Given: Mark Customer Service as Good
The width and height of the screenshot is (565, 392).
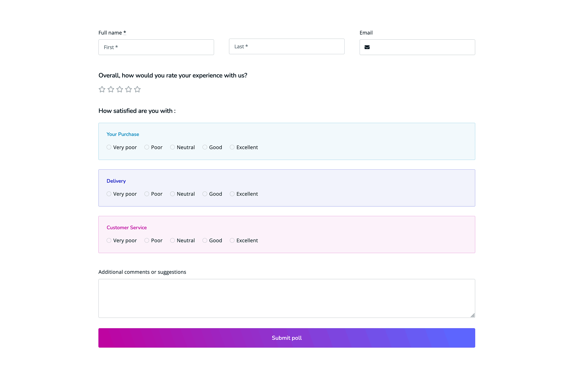Looking at the screenshot, I should coord(205,240).
